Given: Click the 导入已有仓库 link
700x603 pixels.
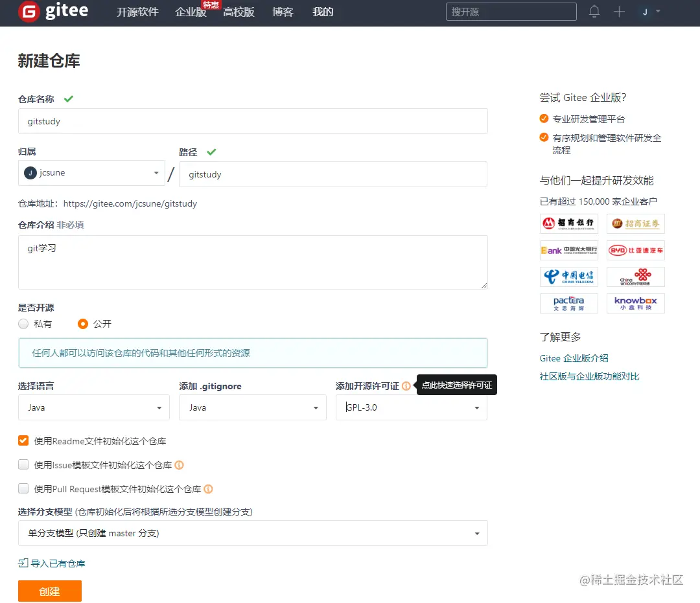Looking at the screenshot, I should pyautogui.click(x=58, y=563).
